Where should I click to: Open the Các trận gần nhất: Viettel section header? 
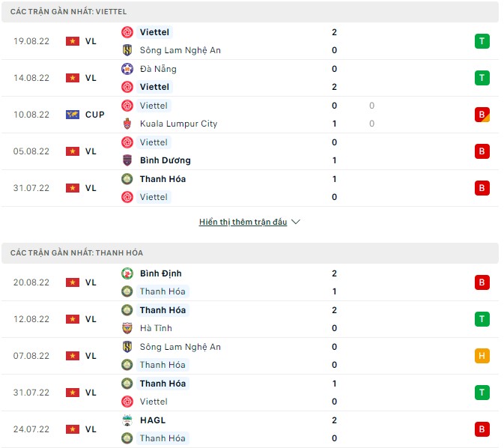click(69, 12)
